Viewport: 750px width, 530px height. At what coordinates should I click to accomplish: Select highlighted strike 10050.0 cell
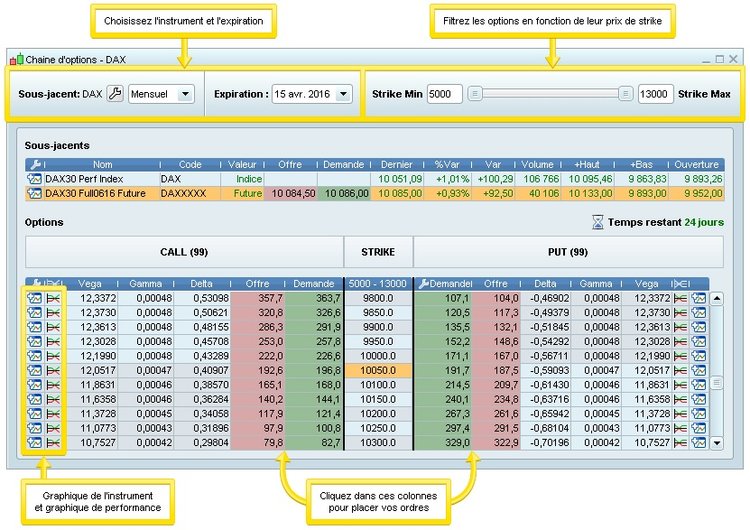click(378, 370)
